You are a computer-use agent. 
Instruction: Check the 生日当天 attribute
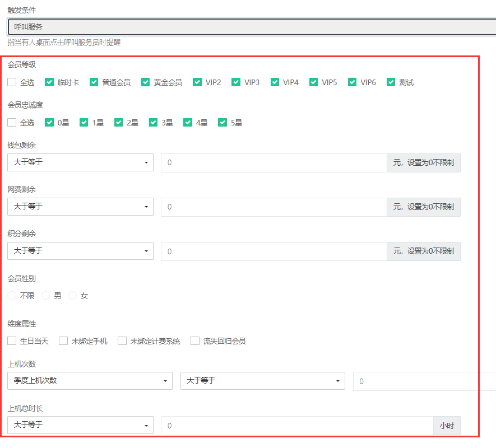point(12,341)
